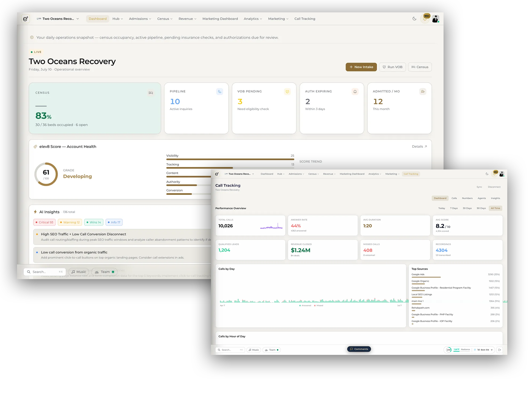The height and width of the screenshot is (395, 532).
Task: Toggle dark mode moon icon in Call Tracking window
Action: click(x=487, y=174)
